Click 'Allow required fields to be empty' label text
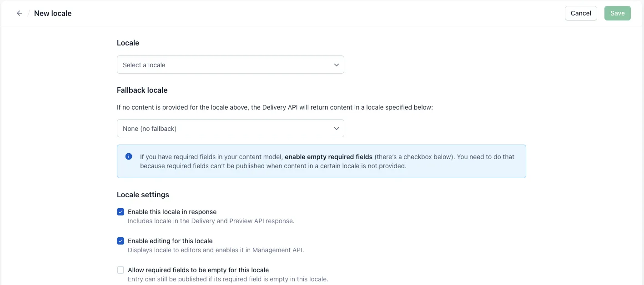644x285 pixels. 198,270
